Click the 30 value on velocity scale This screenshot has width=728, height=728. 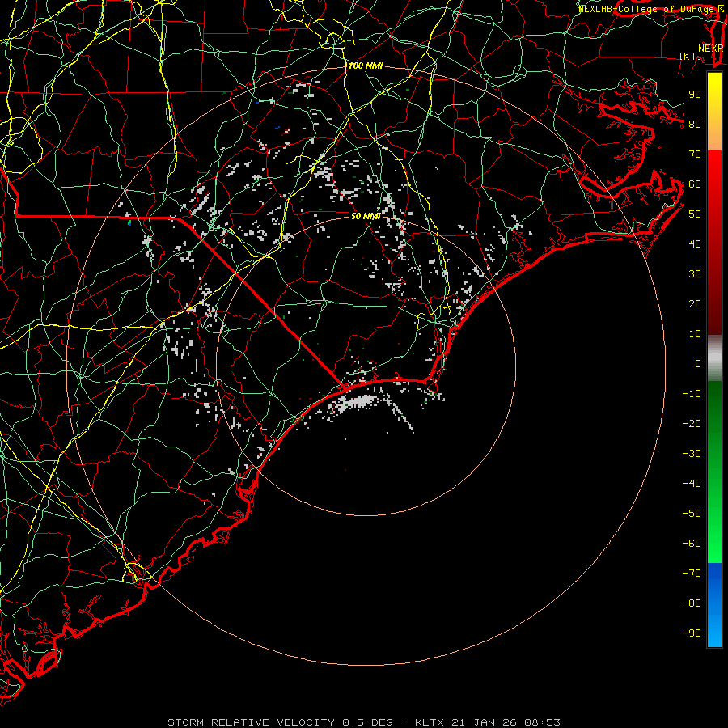tap(695, 274)
